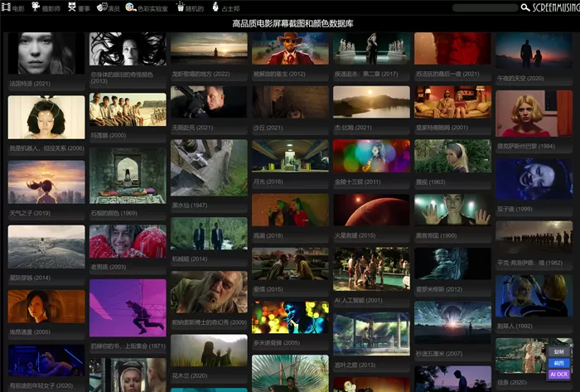Image resolution: width=580 pixels, height=392 pixels.
Task: Open the 无暇赴死 (2021) thumbnail
Action: coord(209,102)
